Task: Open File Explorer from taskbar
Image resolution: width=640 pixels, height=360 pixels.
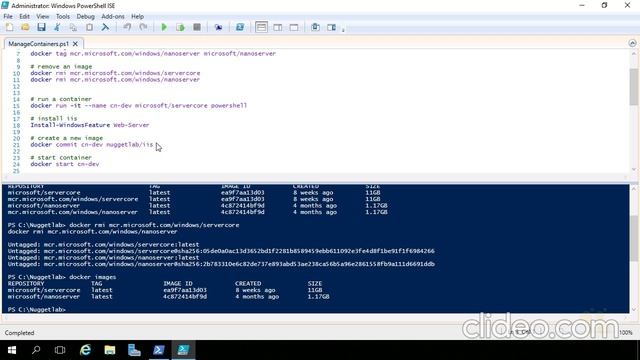Action: pyautogui.click(x=110, y=350)
